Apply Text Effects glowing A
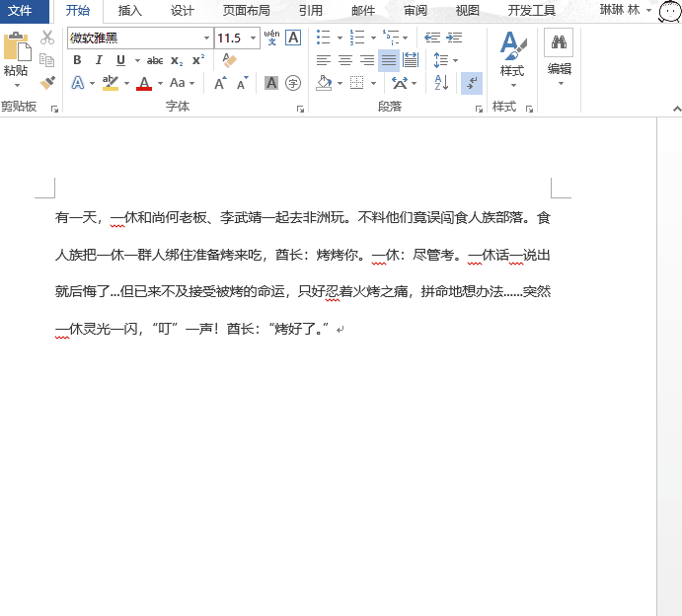682x616 pixels. [x=77, y=83]
